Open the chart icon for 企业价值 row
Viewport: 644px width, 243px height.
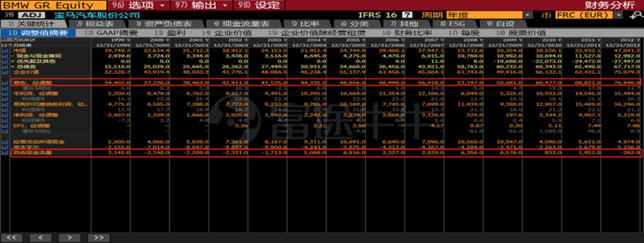click(x=5, y=72)
